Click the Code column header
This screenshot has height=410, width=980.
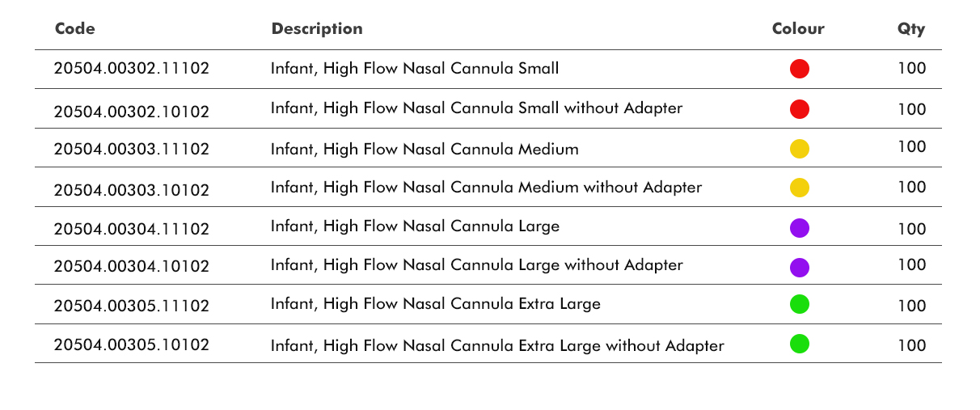pos(74,29)
